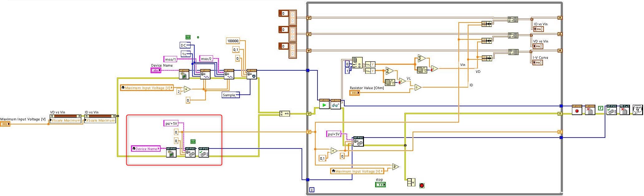Select the I-V Curve graph indicator terminal

click(538, 63)
